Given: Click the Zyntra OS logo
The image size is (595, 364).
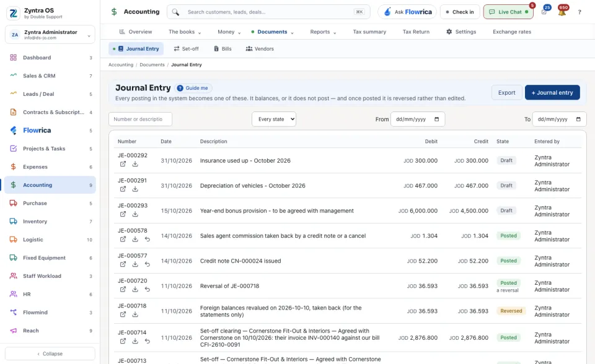Looking at the screenshot, I should tap(13, 13).
